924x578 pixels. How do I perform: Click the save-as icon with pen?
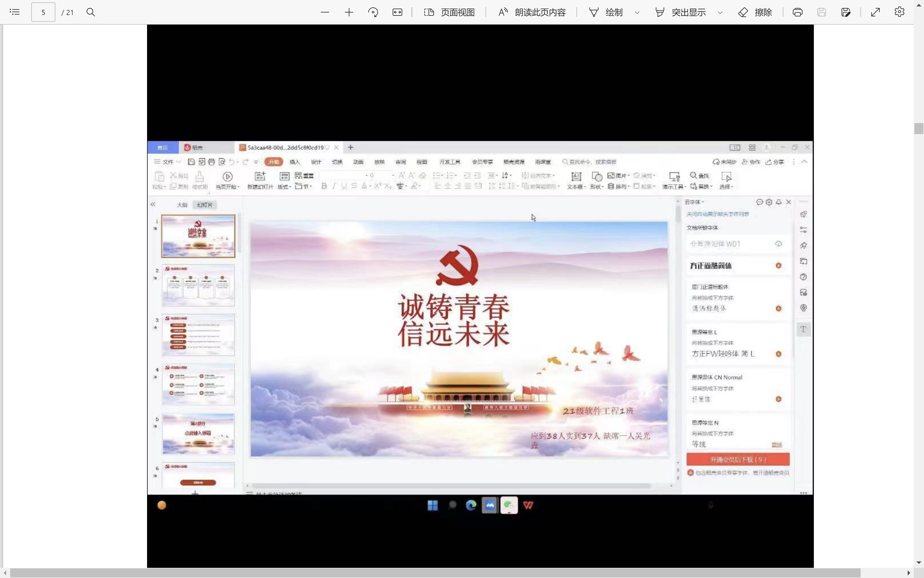[x=846, y=12]
